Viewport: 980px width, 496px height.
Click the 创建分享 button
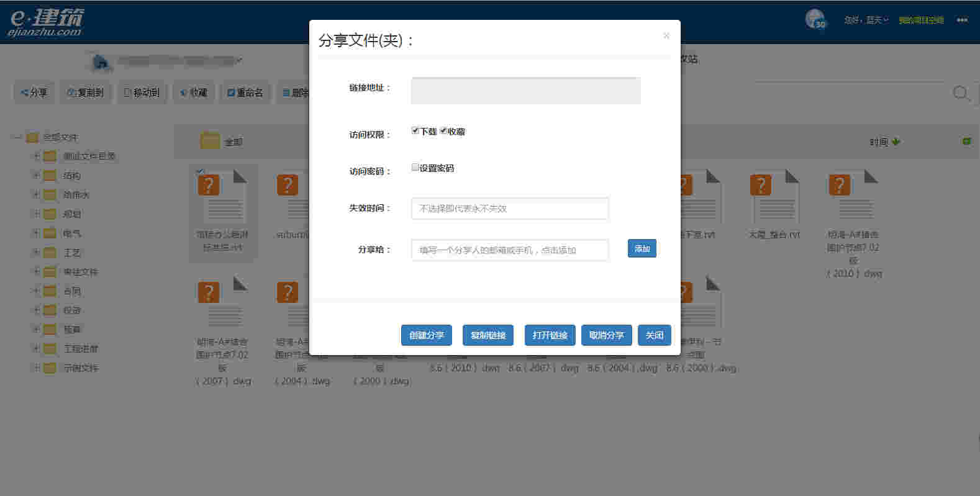click(x=427, y=335)
